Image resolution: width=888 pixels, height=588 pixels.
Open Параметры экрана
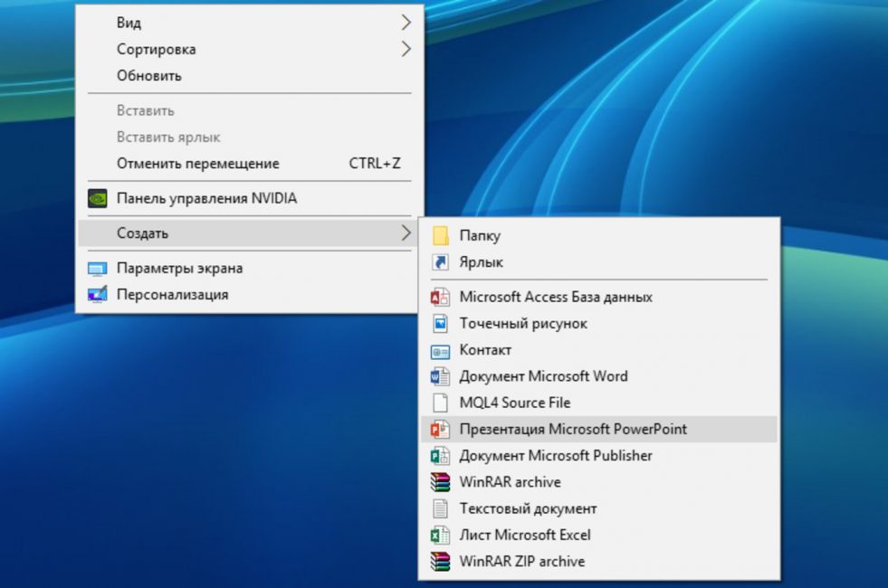click(x=249, y=269)
